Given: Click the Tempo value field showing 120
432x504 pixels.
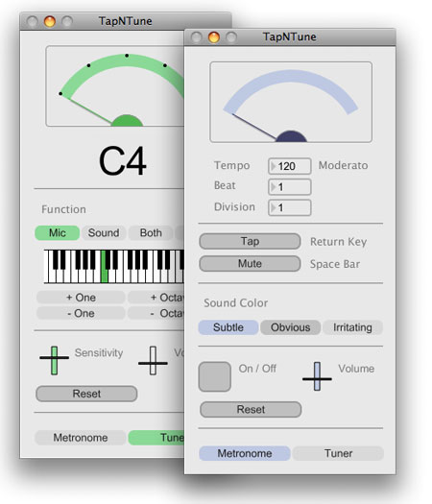Looking at the screenshot, I should pyautogui.click(x=290, y=166).
